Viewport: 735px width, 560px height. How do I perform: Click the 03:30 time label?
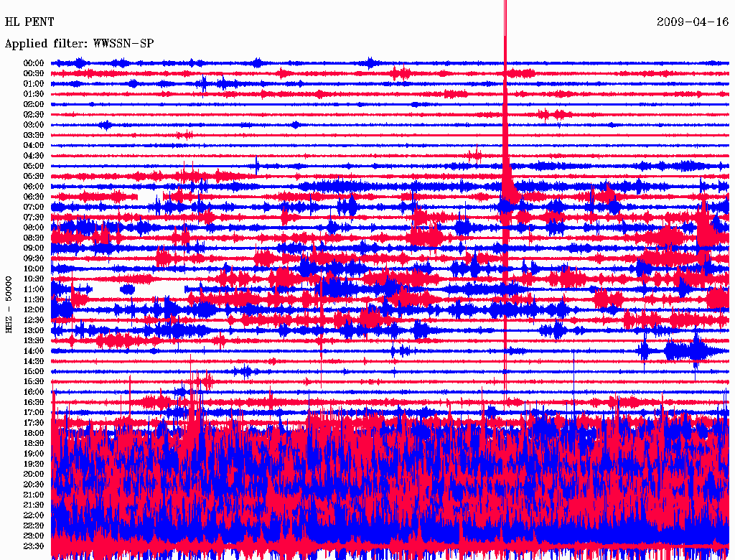tap(34, 135)
